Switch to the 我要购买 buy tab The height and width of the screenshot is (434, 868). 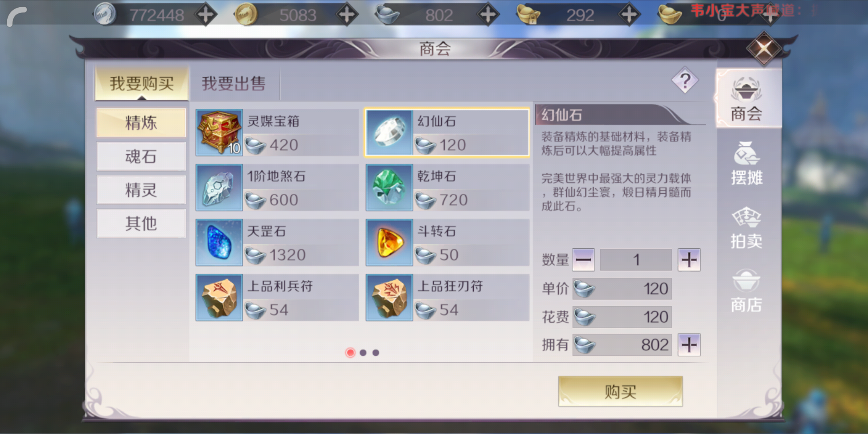click(x=141, y=84)
